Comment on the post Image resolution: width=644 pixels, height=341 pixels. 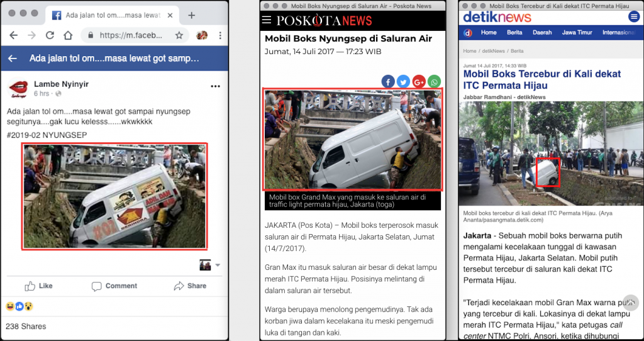pyautogui.click(x=114, y=286)
